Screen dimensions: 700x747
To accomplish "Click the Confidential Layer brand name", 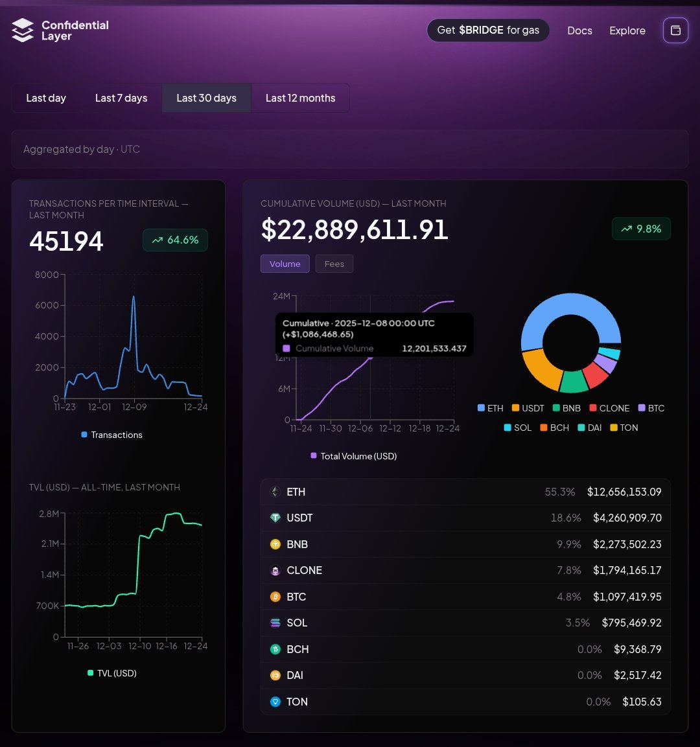I will coord(75,30).
